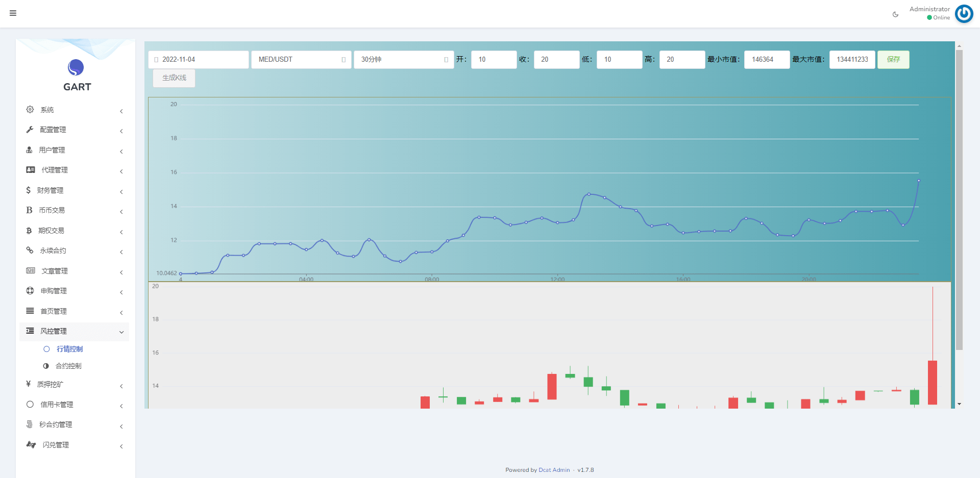980x478 pixels.
Task: Click the bitcoin icon beside 期权交易
Action: (29, 231)
